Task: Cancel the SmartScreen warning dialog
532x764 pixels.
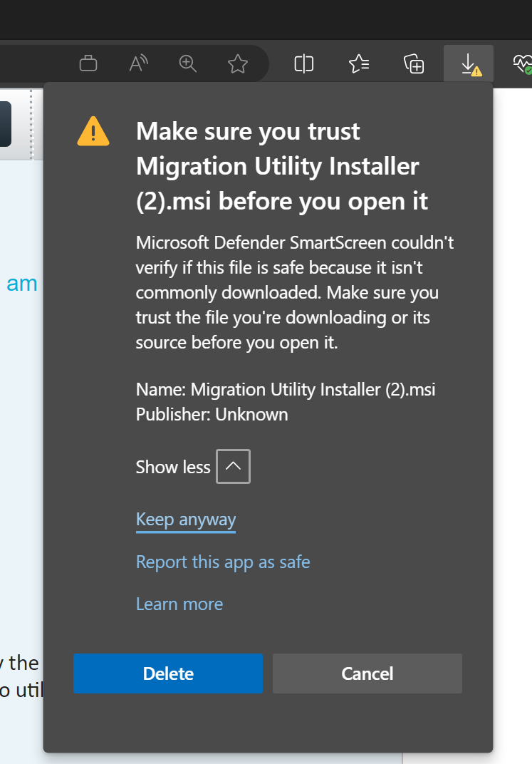Action: click(367, 673)
